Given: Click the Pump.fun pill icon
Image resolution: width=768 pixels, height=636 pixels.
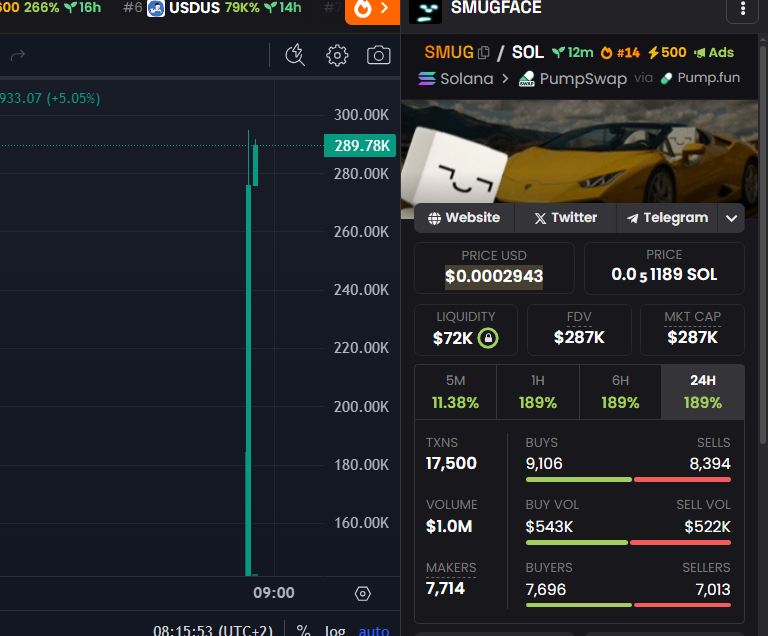Looking at the screenshot, I should pyautogui.click(x=666, y=78).
